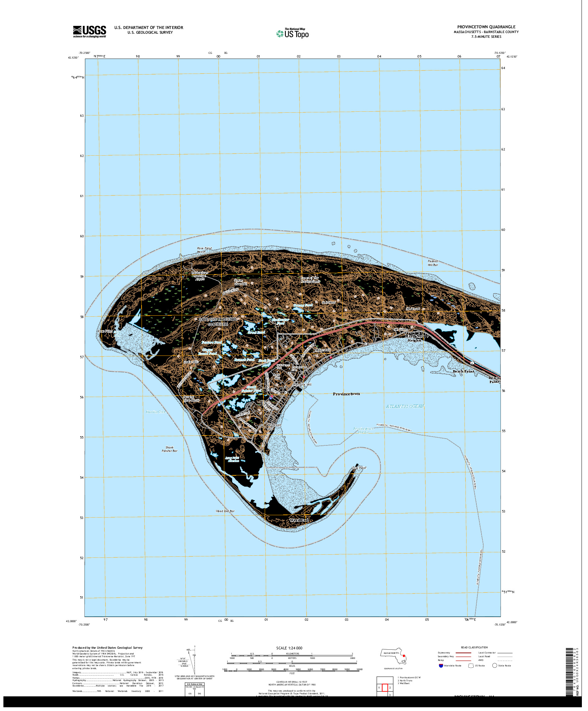Click the 'Herring Cove' water label
The width and height of the screenshot is (588, 711).
[x=156, y=412]
